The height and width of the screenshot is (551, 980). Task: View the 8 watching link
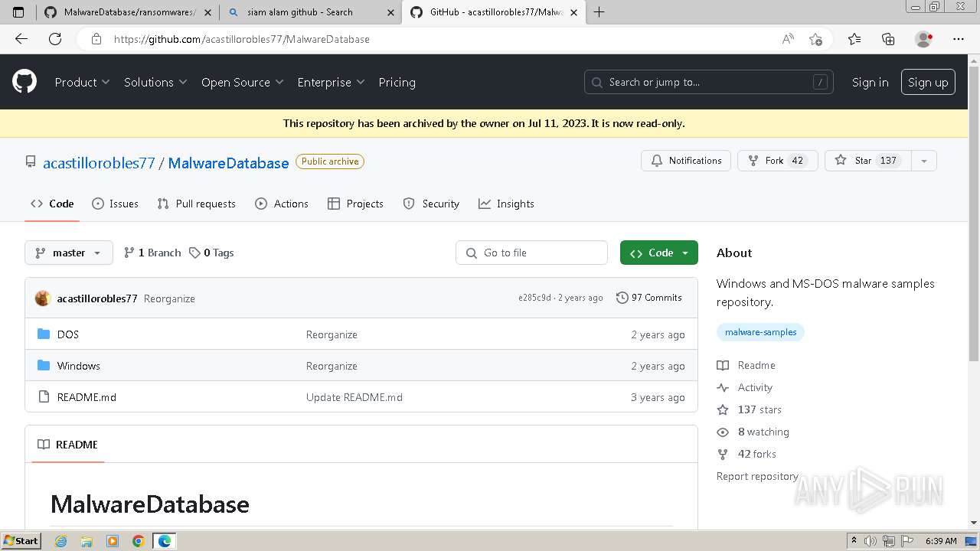pyautogui.click(x=753, y=432)
